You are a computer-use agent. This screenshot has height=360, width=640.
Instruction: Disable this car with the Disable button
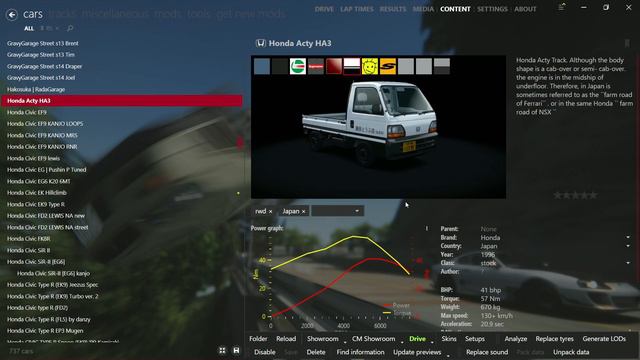[264, 352]
